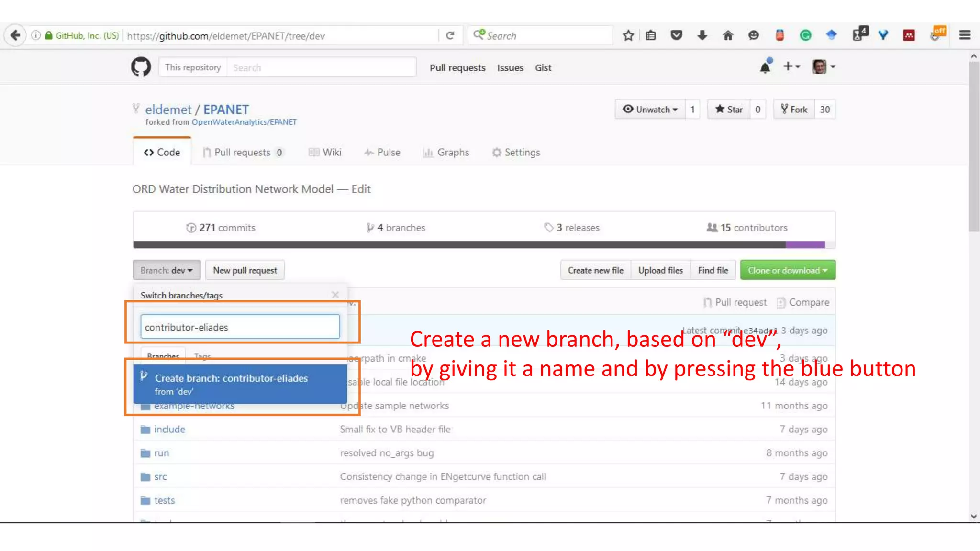Click the Pocket save icon
The image size is (980, 551).
pos(676,35)
